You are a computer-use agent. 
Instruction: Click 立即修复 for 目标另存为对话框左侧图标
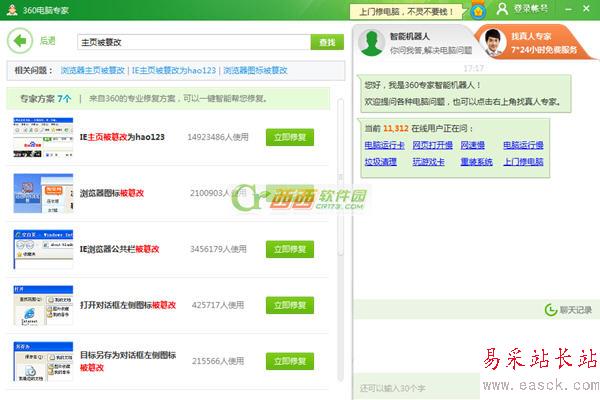pos(290,361)
